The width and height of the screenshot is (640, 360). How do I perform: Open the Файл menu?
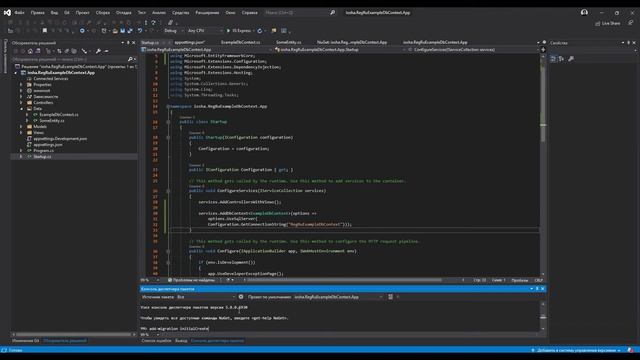point(19,13)
